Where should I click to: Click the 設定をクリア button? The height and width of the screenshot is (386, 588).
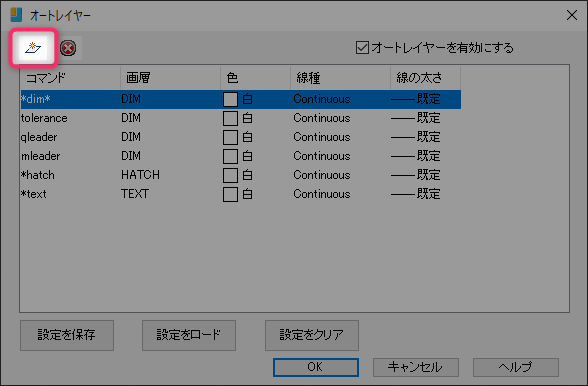[x=312, y=335]
